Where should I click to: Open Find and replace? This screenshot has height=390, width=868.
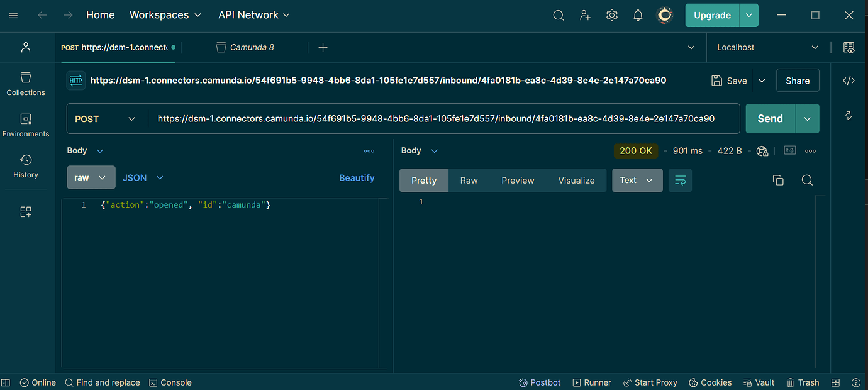tap(103, 382)
